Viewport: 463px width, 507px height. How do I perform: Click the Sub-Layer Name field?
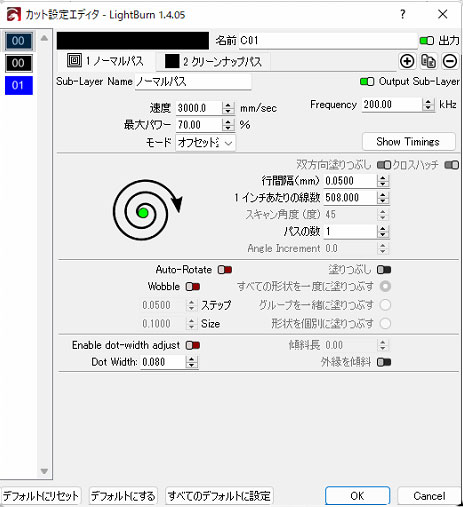click(193, 82)
